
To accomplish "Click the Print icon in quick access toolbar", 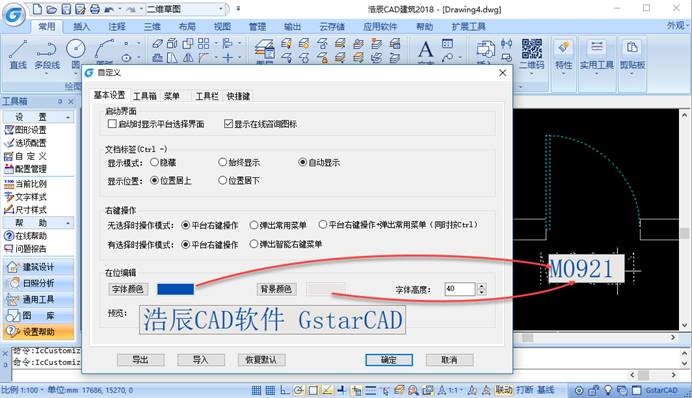I will (94, 9).
